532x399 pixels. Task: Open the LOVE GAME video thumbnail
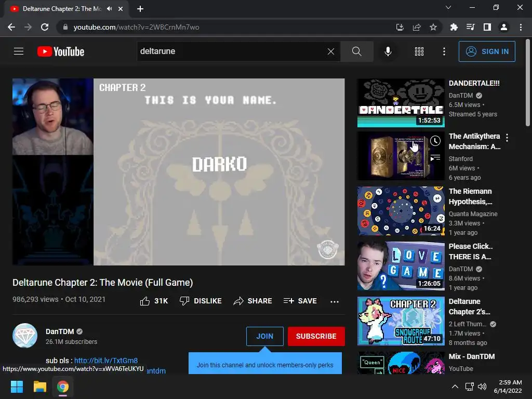coord(401,266)
